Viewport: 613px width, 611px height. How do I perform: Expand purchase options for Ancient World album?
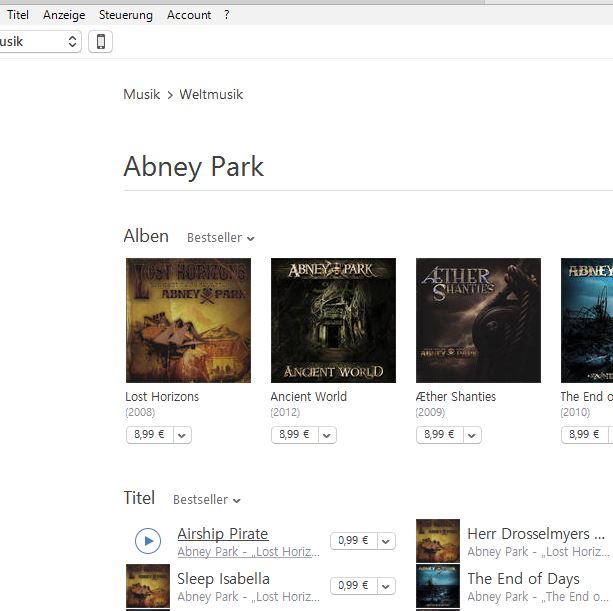(327, 435)
